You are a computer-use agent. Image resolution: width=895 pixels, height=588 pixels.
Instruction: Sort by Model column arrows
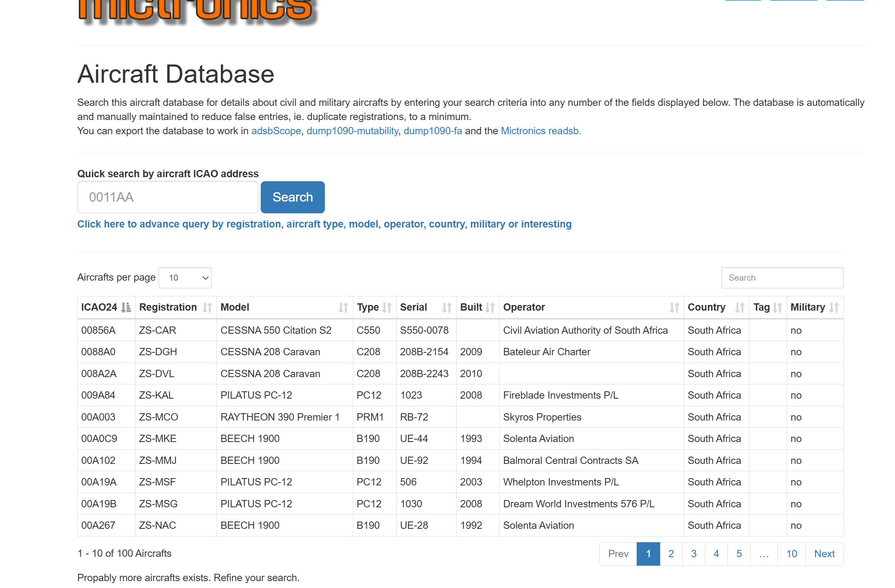click(x=343, y=307)
